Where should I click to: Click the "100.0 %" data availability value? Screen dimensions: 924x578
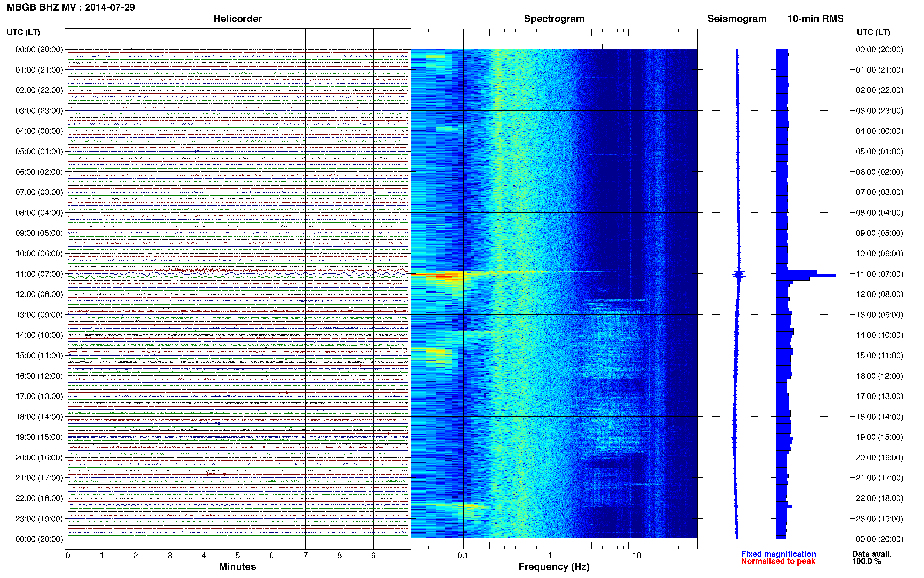click(x=867, y=562)
